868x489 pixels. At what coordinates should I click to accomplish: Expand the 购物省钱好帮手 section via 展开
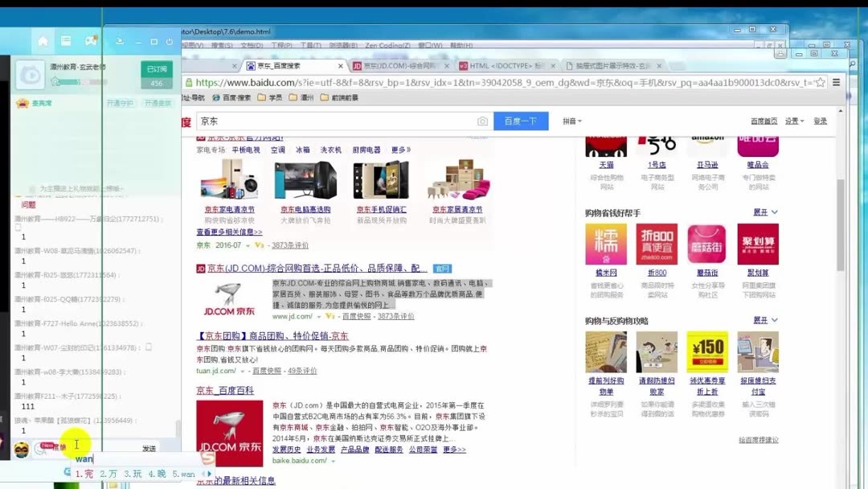(x=762, y=212)
